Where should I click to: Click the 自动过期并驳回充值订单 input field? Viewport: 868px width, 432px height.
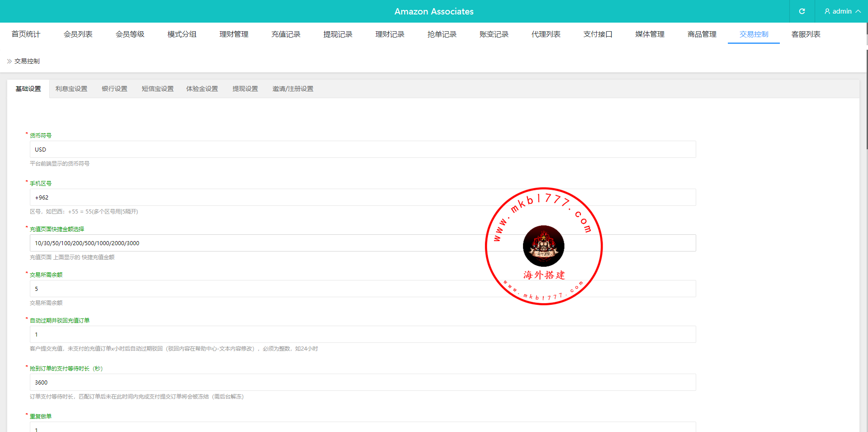[363, 334]
